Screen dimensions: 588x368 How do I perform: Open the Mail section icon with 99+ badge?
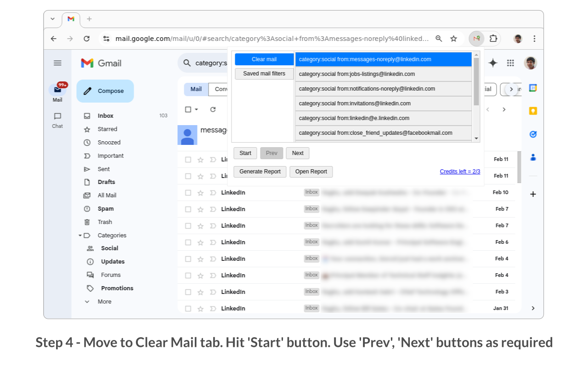click(x=57, y=89)
